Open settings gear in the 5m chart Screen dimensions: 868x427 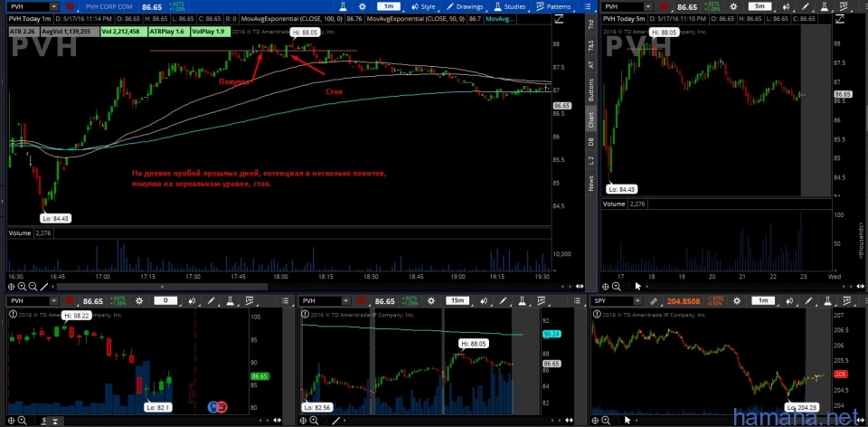click(x=734, y=6)
